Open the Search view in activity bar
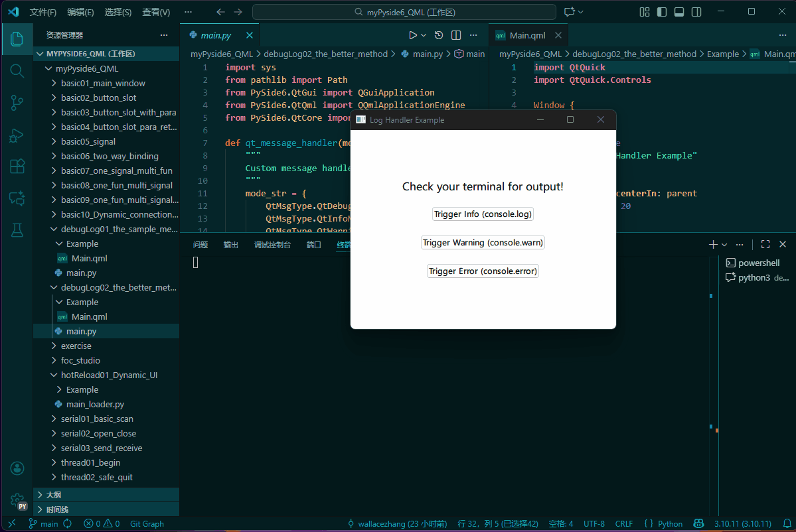Screen dimensions: 796x532 point(17,71)
